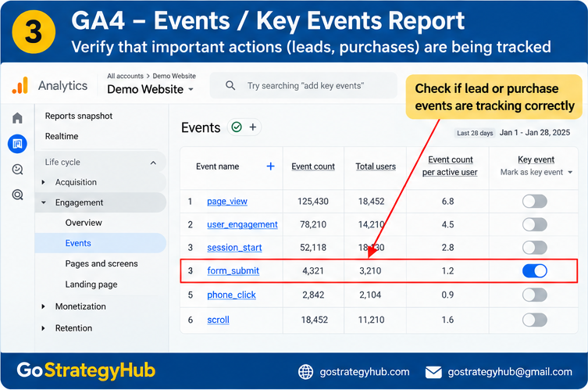
Task: Click the Acquisition label in sidebar
Action: tap(76, 182)
